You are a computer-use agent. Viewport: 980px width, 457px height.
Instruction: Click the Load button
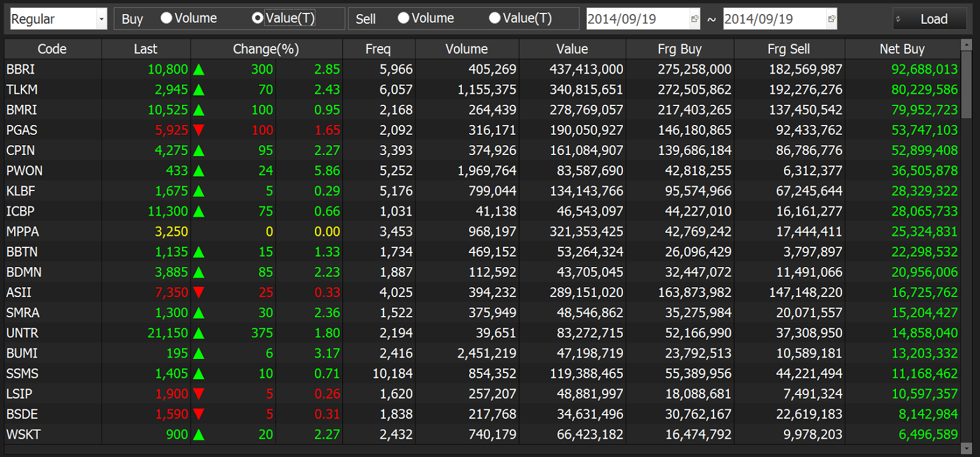coord(930,19)
